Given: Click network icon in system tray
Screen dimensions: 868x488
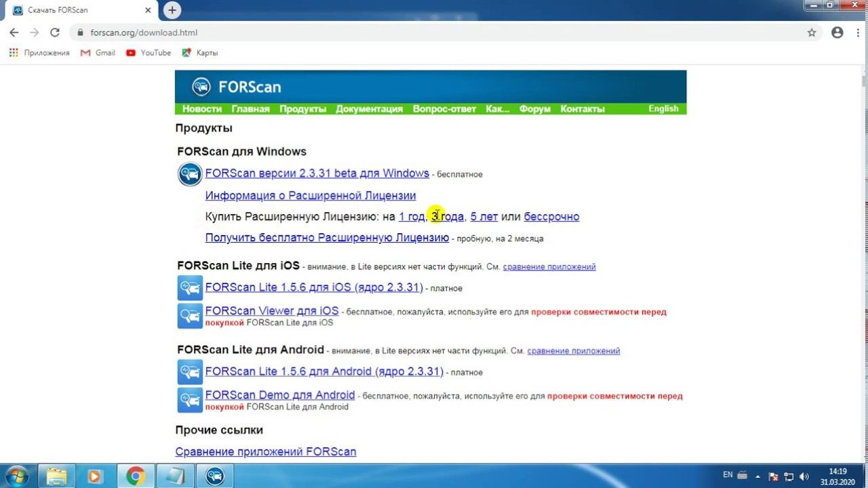Looking at the screenshot, I should coord(789,476).
